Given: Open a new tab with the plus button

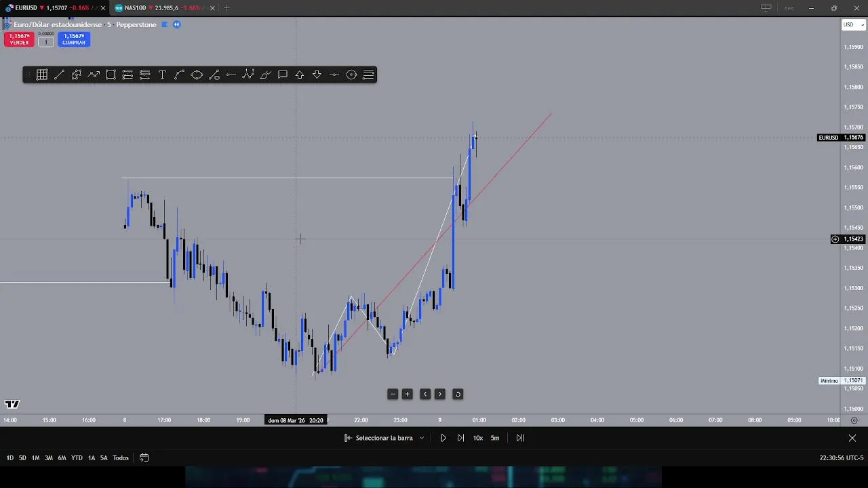Looking at the screenshot, I should (226, 8).
